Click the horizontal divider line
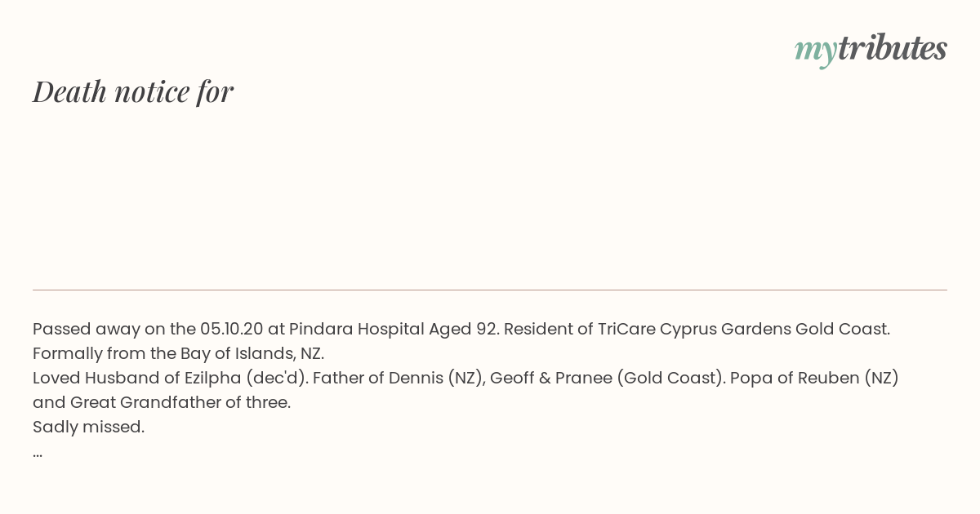Image resolution: width=980 pixels, height=514 pixels. [x=490, y=290]
